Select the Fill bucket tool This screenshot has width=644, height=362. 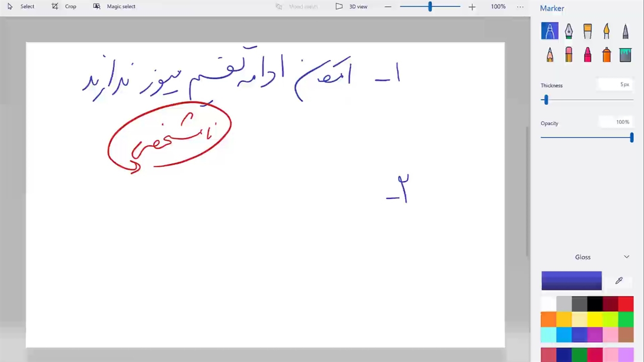(x=625, y=54)
